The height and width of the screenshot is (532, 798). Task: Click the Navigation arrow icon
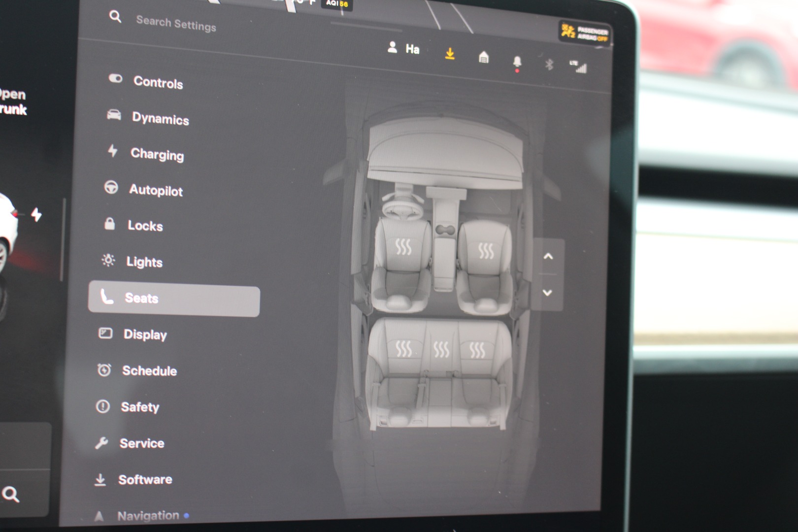[99, 516]
